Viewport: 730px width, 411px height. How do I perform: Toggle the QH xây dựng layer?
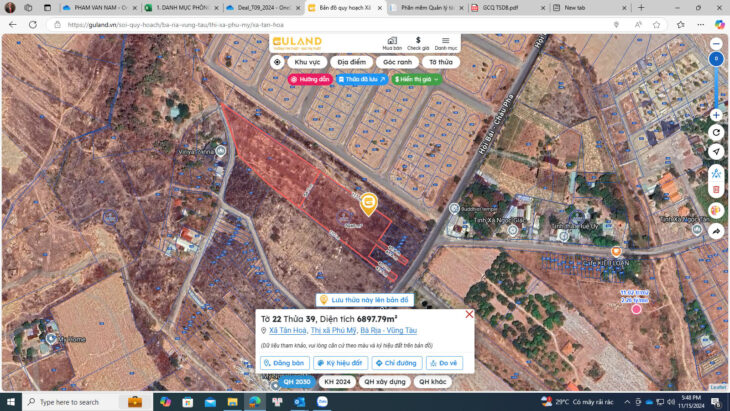(384, 382)
